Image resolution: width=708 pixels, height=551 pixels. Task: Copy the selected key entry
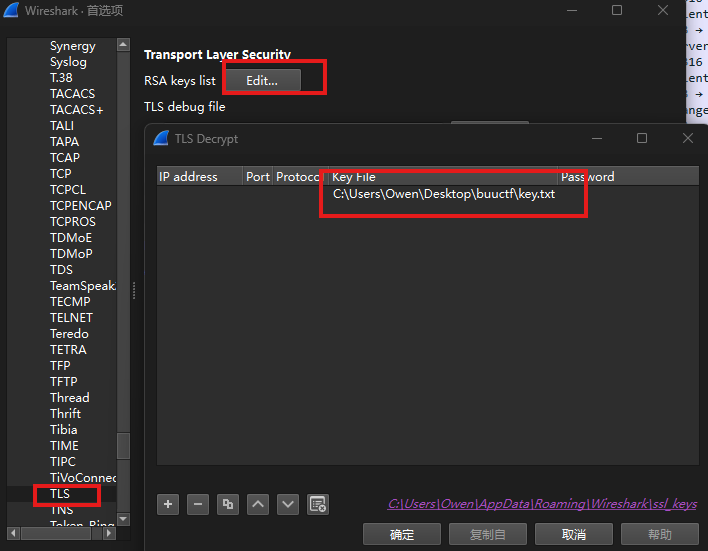click(228, 504)
